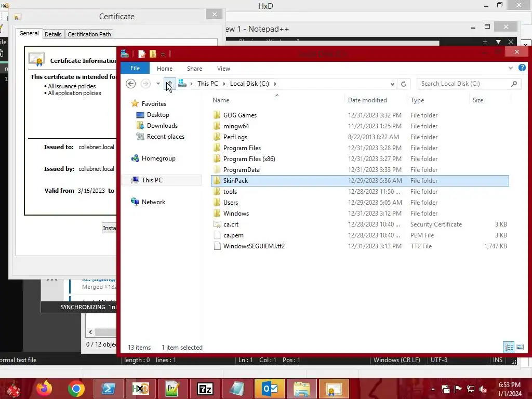Open the Explorer Help icon
Screen dimensions: 532x399
(x=522, y=68)
